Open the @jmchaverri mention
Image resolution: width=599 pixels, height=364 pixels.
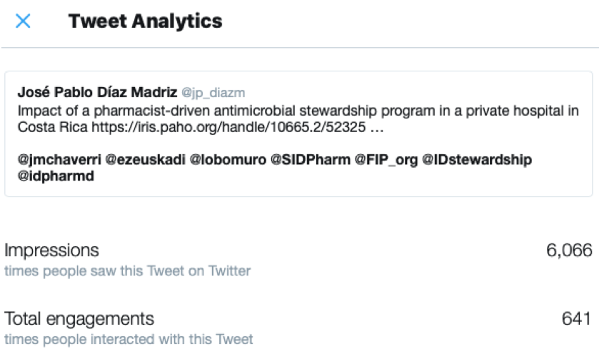pyautogui.click(x=59, y=160)
